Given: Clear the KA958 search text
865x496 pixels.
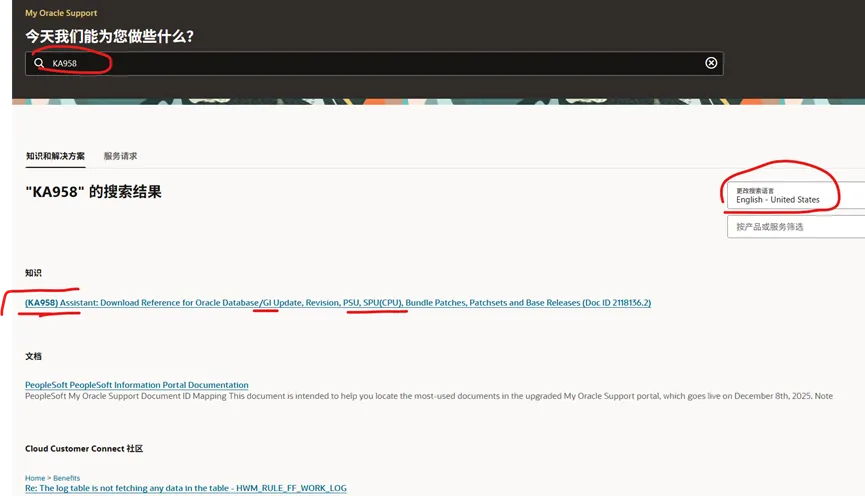Looking at the screenshot, I should pyautogui.click(x=711, y=63).
